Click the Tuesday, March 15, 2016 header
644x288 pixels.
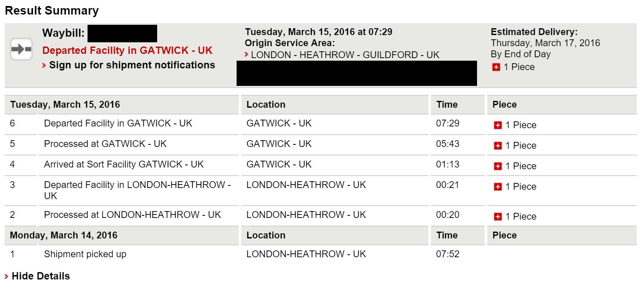click(x=65, y=104)
